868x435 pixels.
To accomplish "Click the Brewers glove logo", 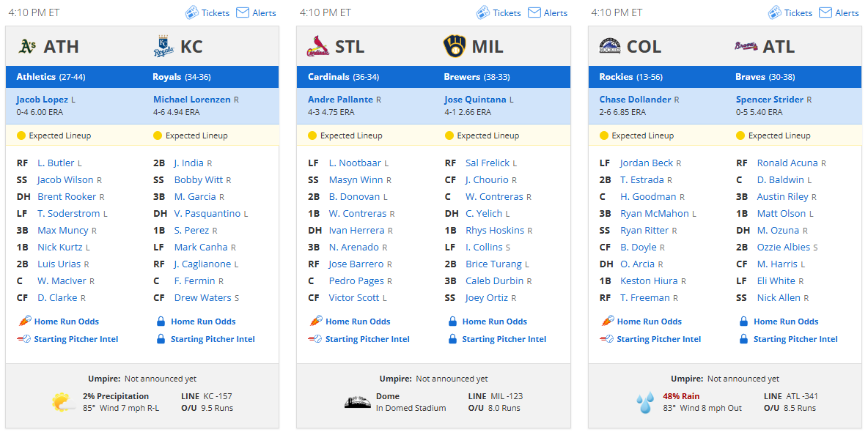I will point(455,46).
